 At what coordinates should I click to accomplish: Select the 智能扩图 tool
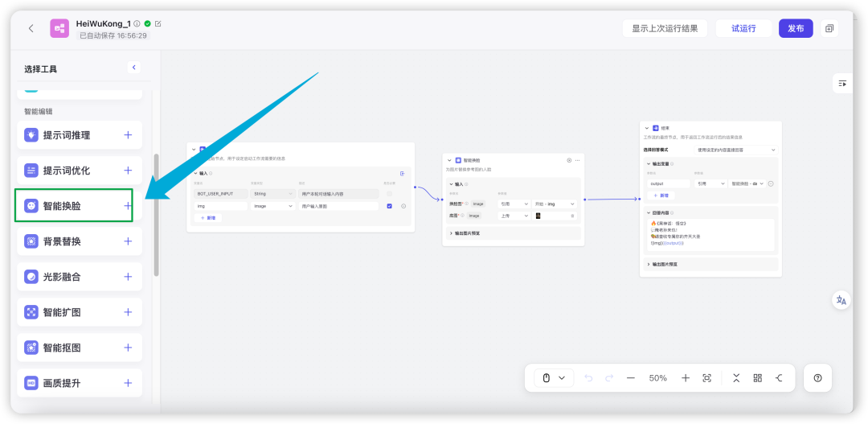[80, 312]
